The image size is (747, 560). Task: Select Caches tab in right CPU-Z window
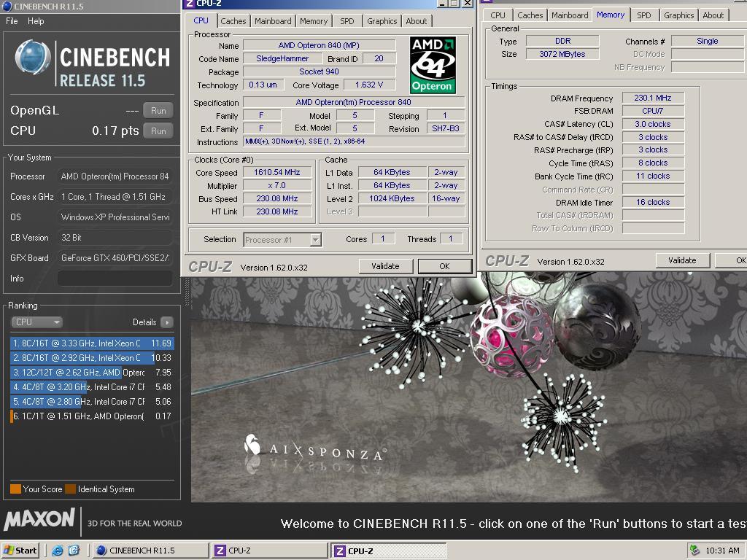[x=530, y=15]
